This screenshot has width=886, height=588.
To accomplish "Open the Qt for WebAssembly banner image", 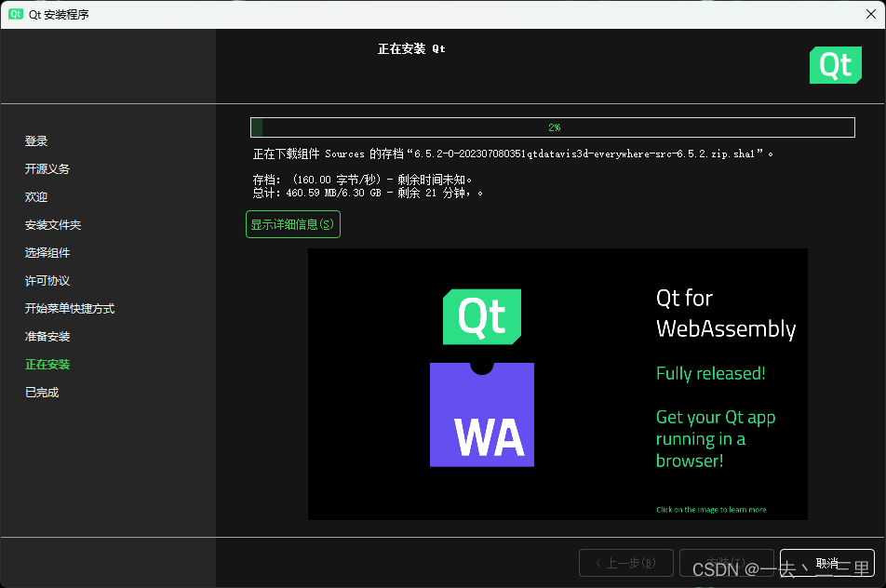I will pyautogui.click(x=557, y=384).
